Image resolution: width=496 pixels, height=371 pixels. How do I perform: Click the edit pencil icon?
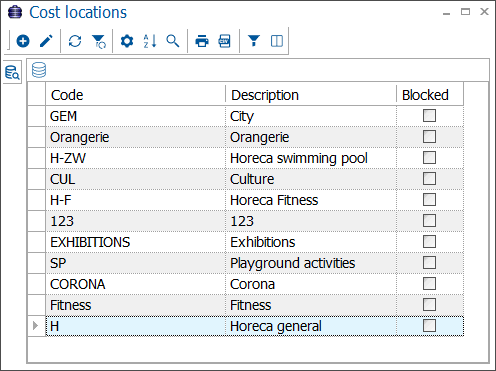(46, 41)
